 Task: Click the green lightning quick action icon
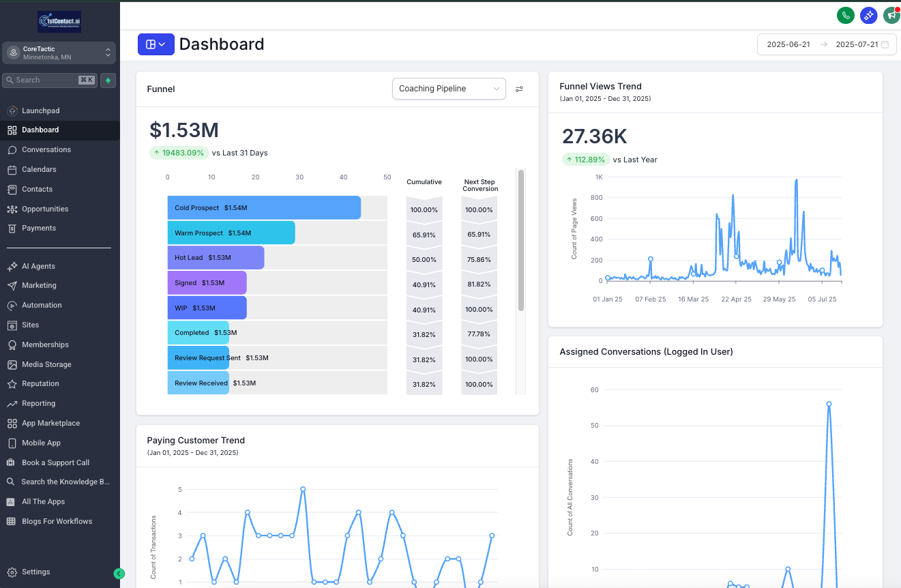pos(108,80)
